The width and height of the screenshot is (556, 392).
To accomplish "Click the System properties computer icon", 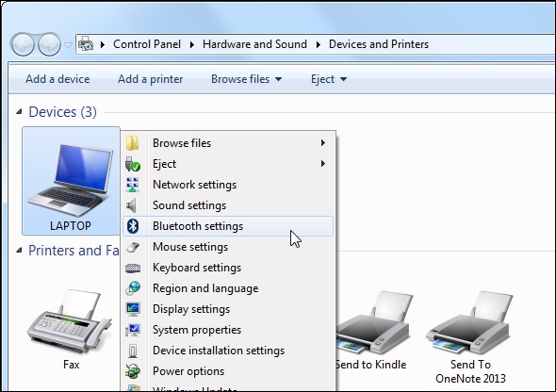I will pyautogui.click(x=133, y=330).
